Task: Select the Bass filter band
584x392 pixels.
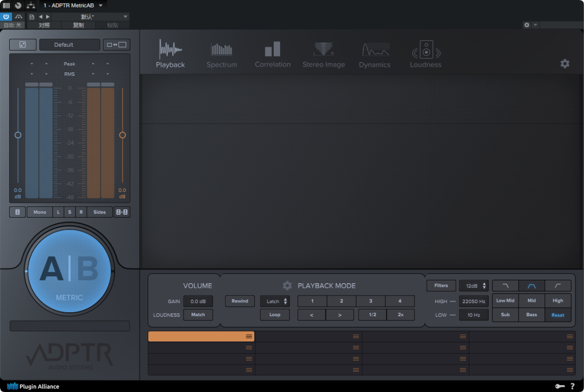Action: (532, 315)
